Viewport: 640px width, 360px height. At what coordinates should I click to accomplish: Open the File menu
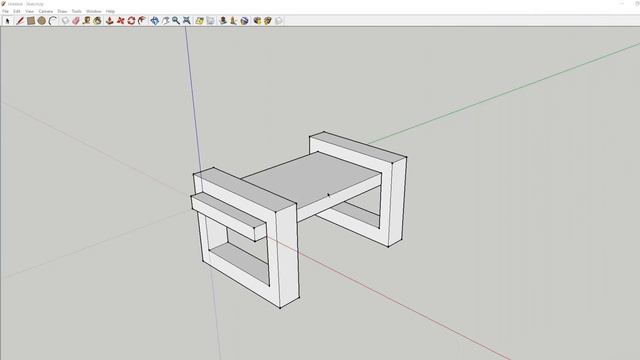point(5,11)
